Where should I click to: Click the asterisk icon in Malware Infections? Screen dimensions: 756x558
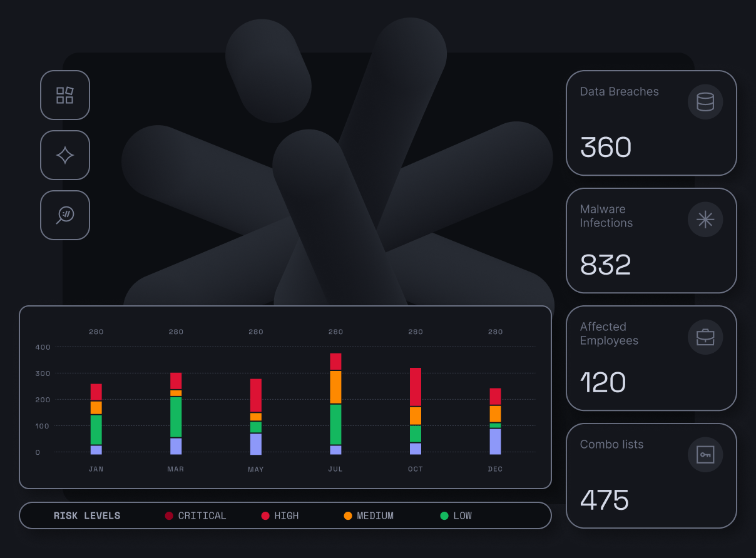(x=705, y=220)
